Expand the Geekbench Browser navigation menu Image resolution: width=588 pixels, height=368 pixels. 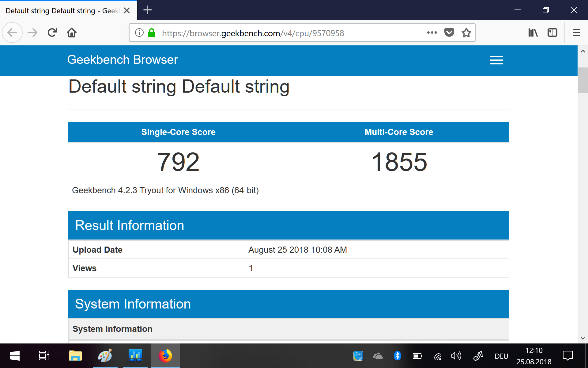(x=496, y=60)
